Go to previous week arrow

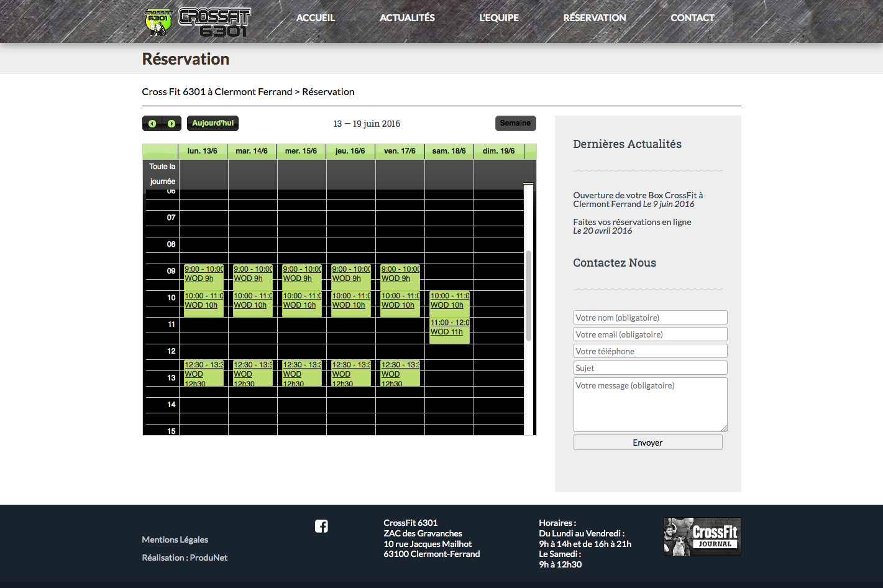click(x=152, y=124)
